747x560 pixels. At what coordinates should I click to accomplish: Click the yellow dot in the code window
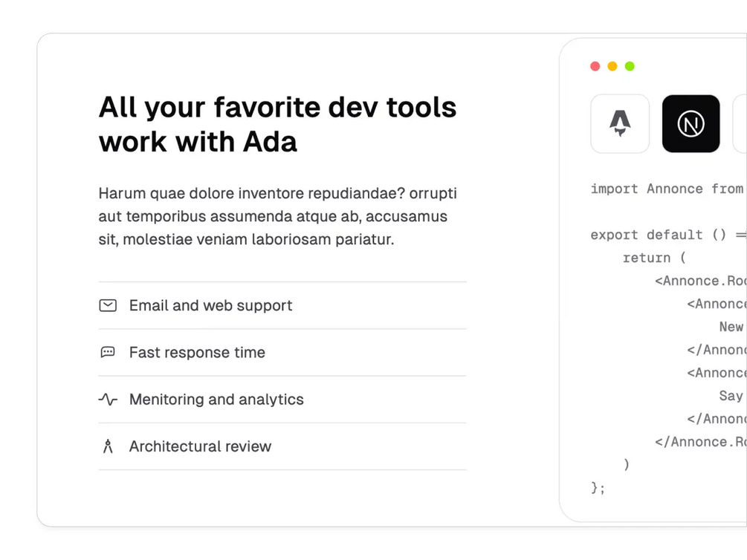(612, 66)
